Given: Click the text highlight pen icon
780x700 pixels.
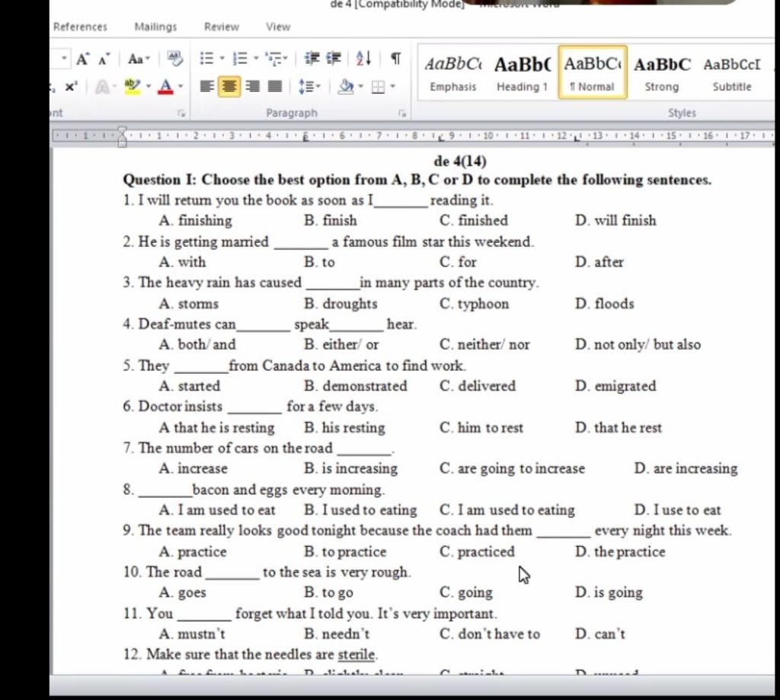Looking at the screenshot, I should point(132,87).
